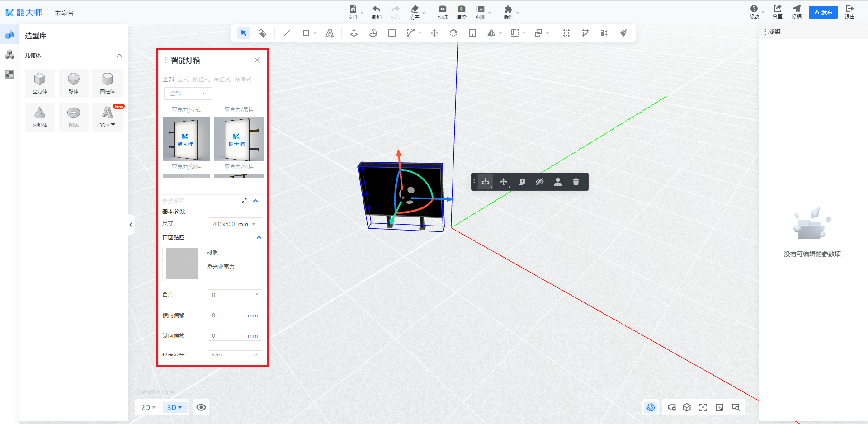This screenshot has width=868, height=424.
Task: Select the line drawing tool
Action: (x=287, y=33)
